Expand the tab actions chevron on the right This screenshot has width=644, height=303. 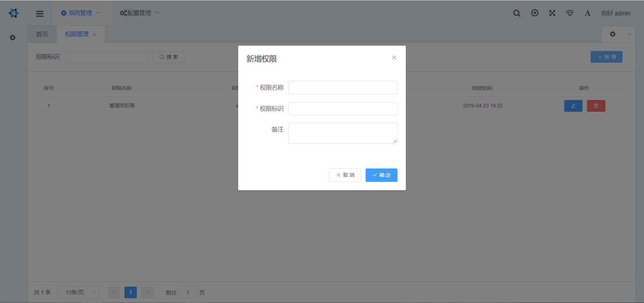[629, 34]
